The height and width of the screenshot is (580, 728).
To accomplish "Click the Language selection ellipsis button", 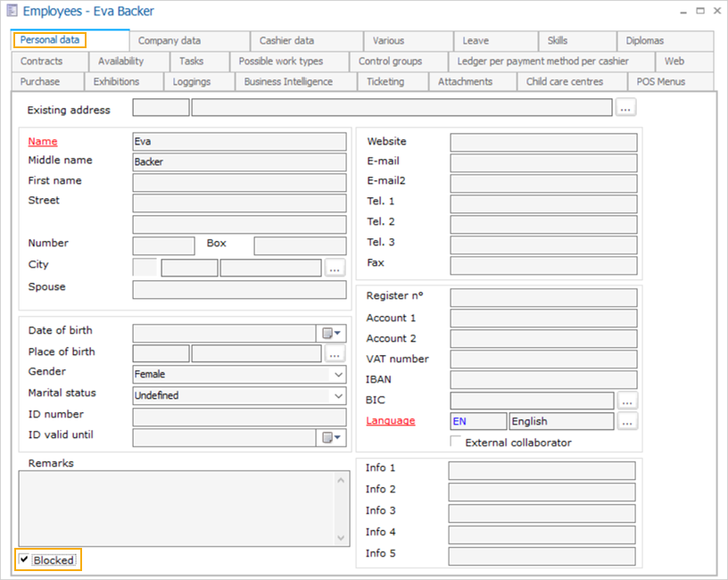I will pyautogui.click(x=627, y=421).
